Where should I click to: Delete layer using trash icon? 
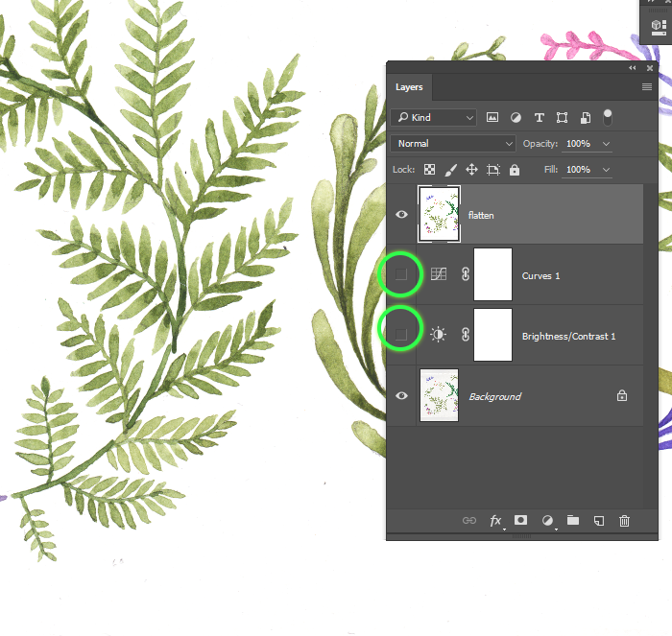click(x=625, y=521)
